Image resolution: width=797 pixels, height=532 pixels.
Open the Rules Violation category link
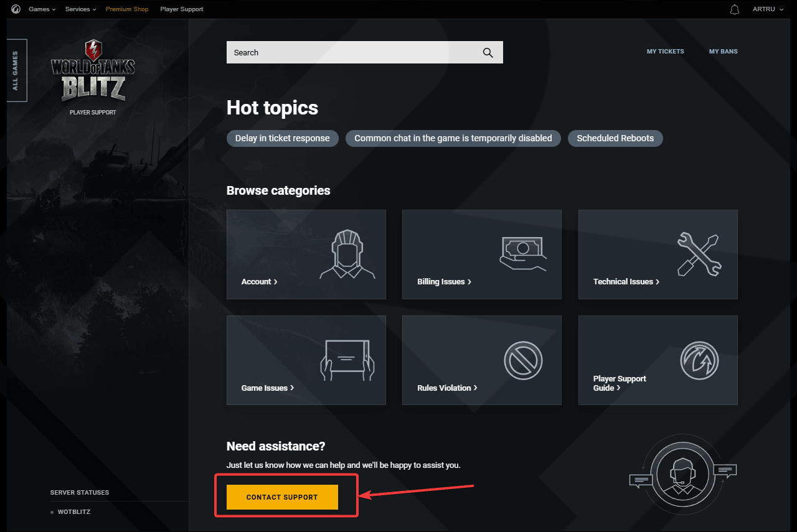(447, 388)
